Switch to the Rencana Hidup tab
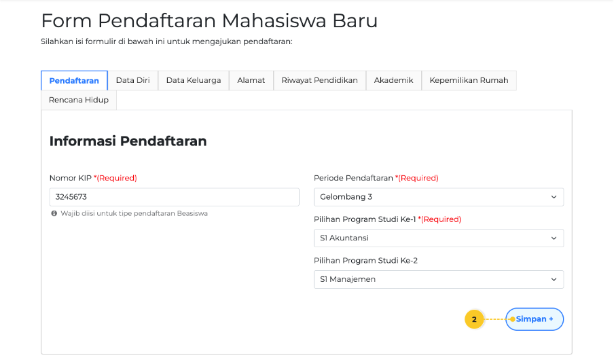Viewport: 614px width, 364px height. point(79,100)
